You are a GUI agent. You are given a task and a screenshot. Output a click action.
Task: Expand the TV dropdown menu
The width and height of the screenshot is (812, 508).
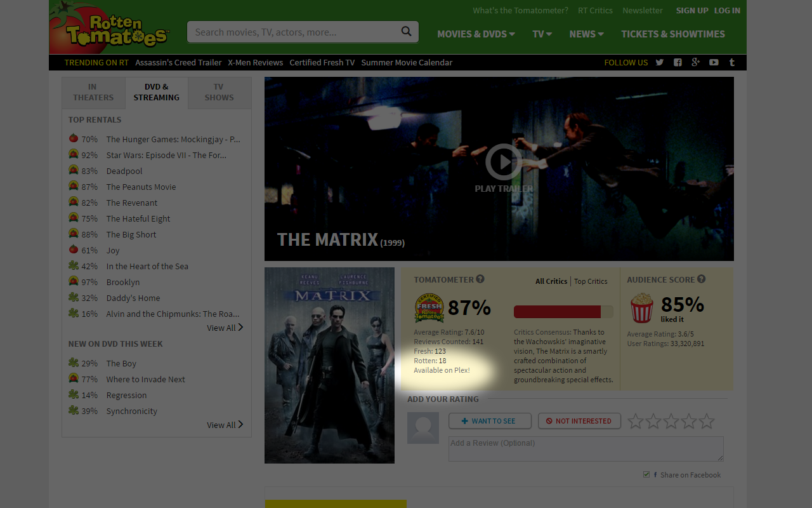coord(542,34)
